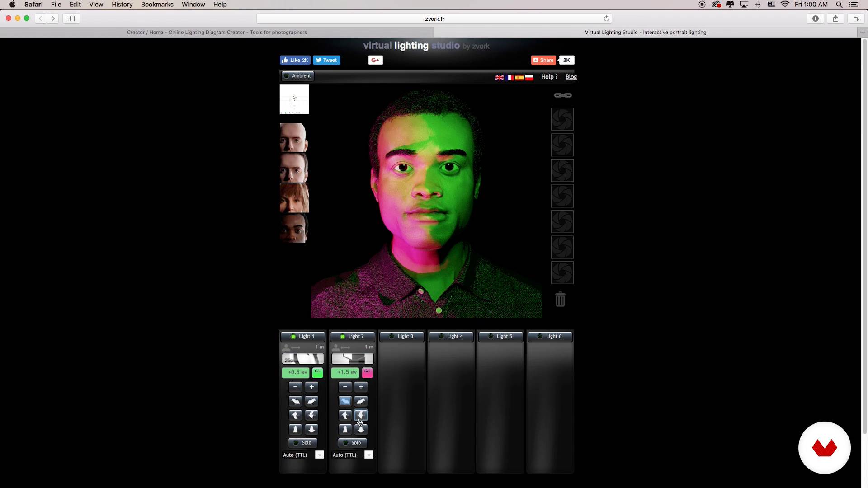The width and height of the screenshot is (868, 488).
Task: Click the red Share button
Action: click(x=543, y=60)
